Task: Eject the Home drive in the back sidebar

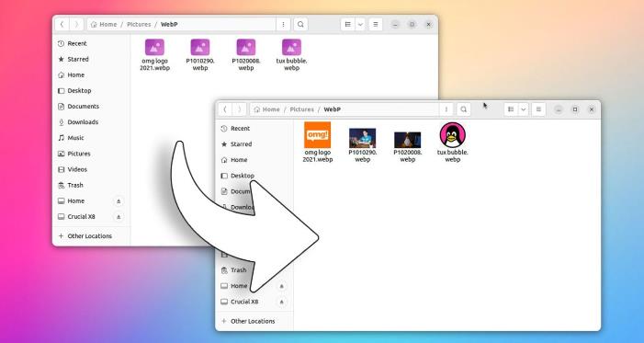Action: click(x=119, y=201)
